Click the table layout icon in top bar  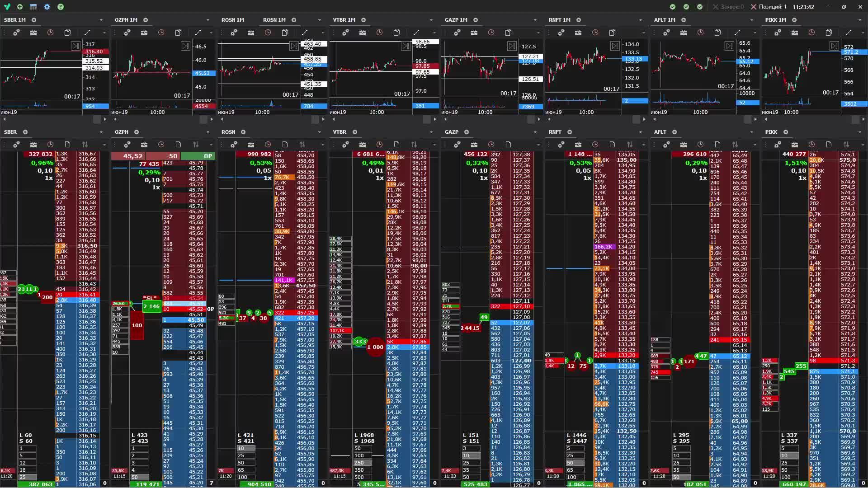pos(33,7)
